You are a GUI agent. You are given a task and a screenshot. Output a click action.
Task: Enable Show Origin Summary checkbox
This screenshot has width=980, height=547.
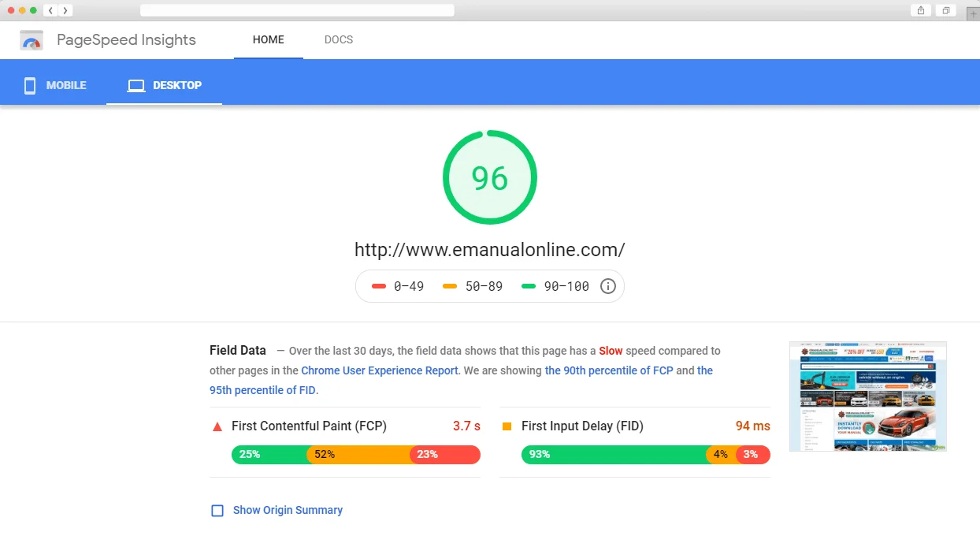pyautogui.click(x=217, y=511)
